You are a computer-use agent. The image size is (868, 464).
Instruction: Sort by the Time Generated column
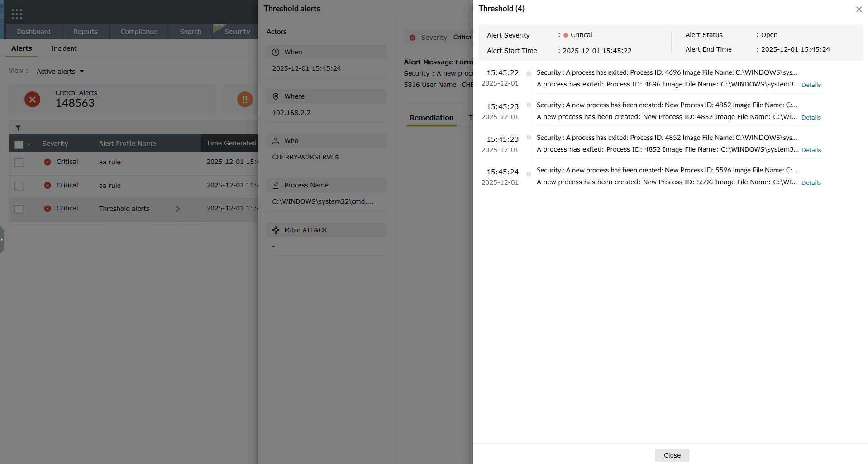(231, 143)
